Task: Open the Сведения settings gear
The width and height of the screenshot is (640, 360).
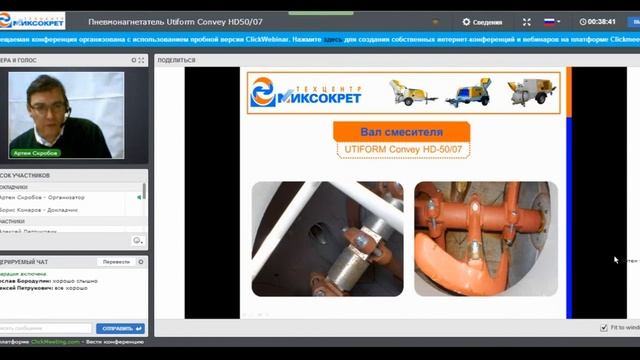Action: click(x=482, y=22)
